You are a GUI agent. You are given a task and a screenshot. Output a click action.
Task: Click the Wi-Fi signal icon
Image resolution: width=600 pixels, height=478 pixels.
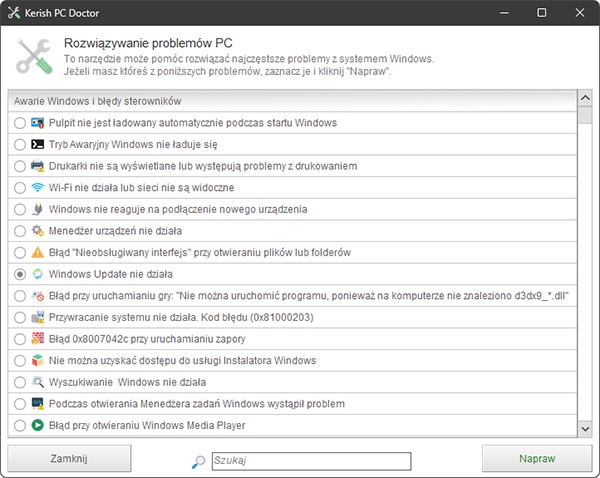(38, 188)
